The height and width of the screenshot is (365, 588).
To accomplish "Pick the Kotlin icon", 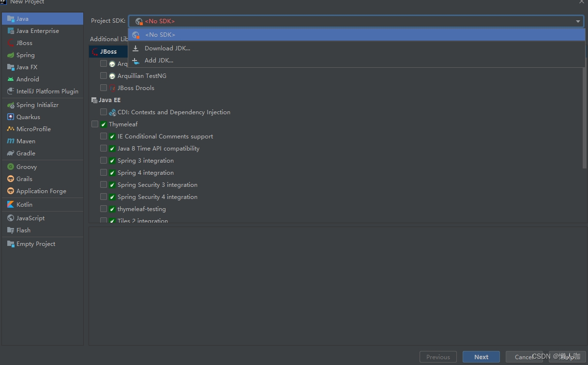I will (11, 205).
